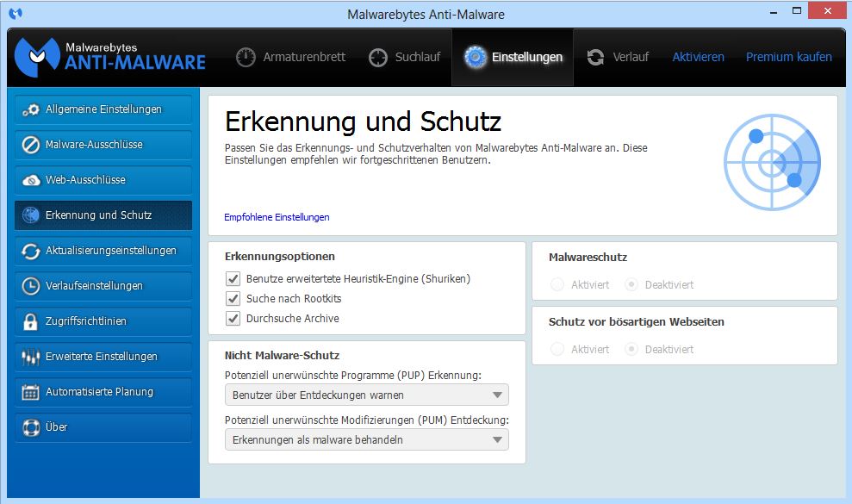
Task: Select Erkennung und Schutz in the sidebar
Action: click(103, 215)
